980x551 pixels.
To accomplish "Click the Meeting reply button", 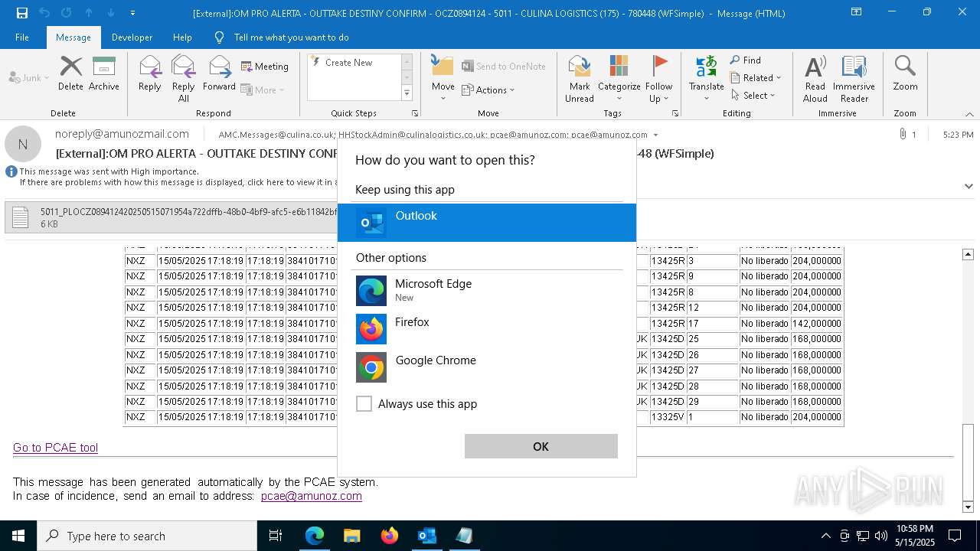I will [x=265, y=67].
